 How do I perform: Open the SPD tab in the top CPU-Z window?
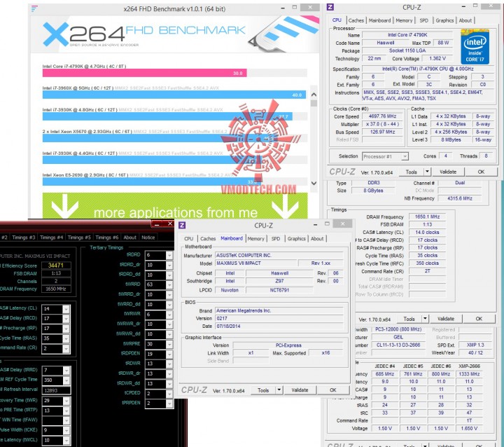click(x=423, y=20)
